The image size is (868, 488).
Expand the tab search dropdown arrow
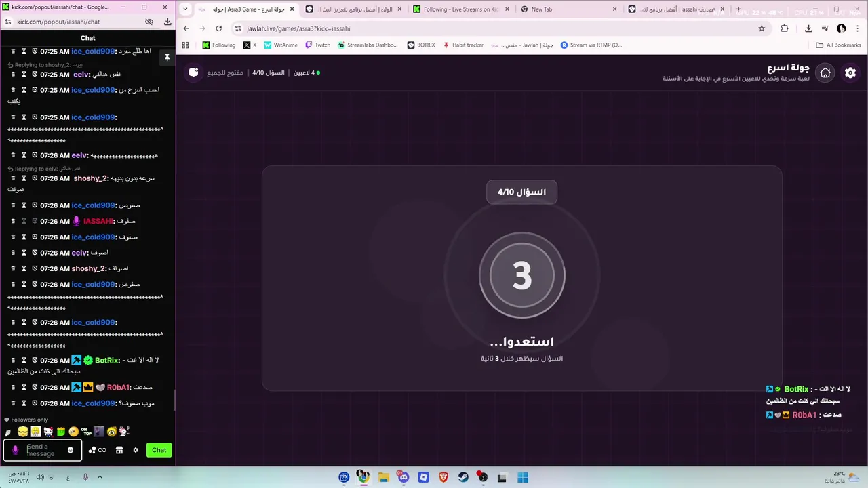186,9
